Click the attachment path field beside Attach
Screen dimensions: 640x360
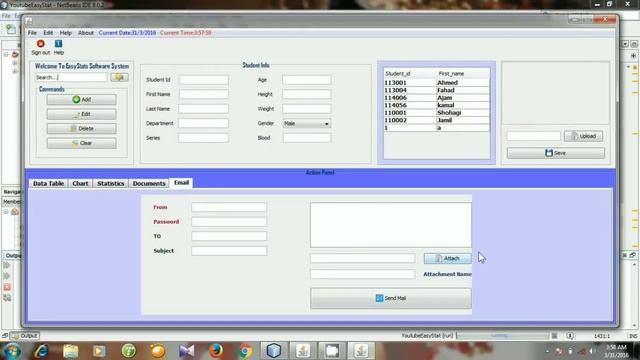[362, 258]
